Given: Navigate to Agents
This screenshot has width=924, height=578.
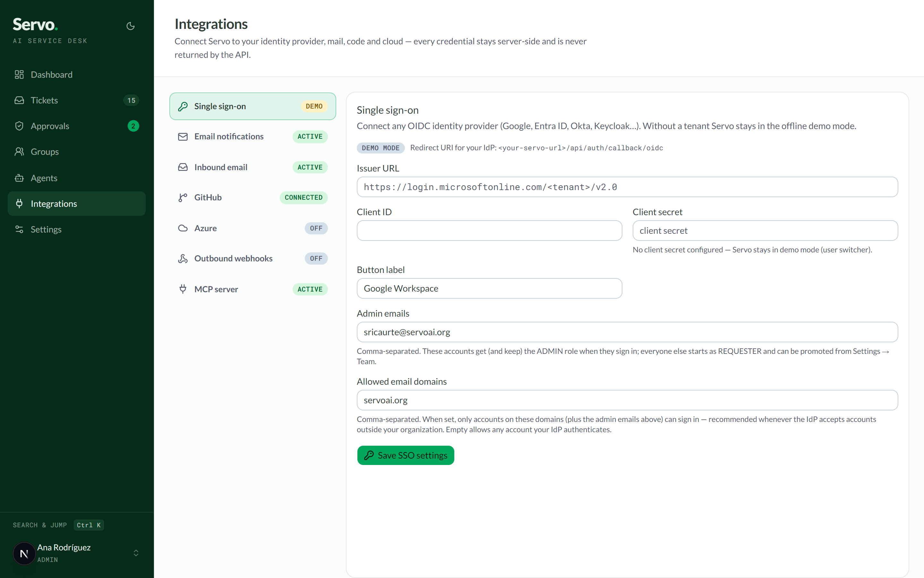Looking at the screenshot, I should coord(76,178).
